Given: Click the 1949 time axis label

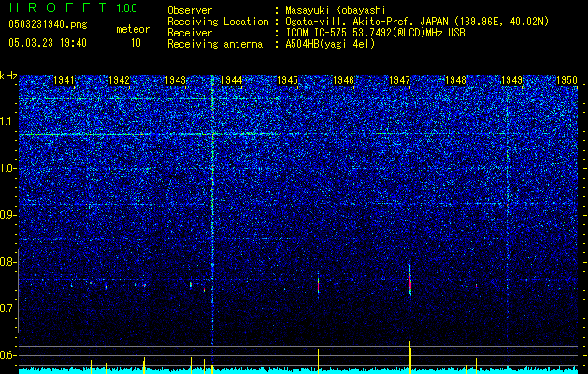Looking at the screenshot, I should coord(511,80).
